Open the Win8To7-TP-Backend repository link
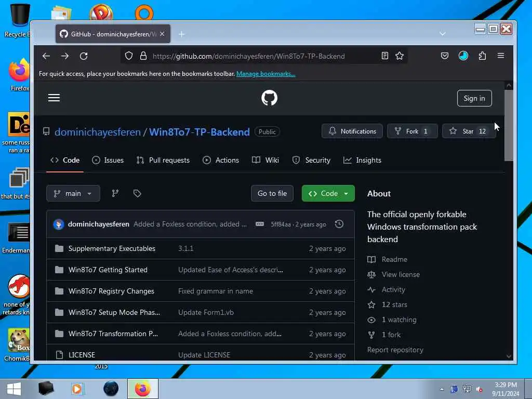The width and height of the screenshot is (532, 399). coord(199,131)
